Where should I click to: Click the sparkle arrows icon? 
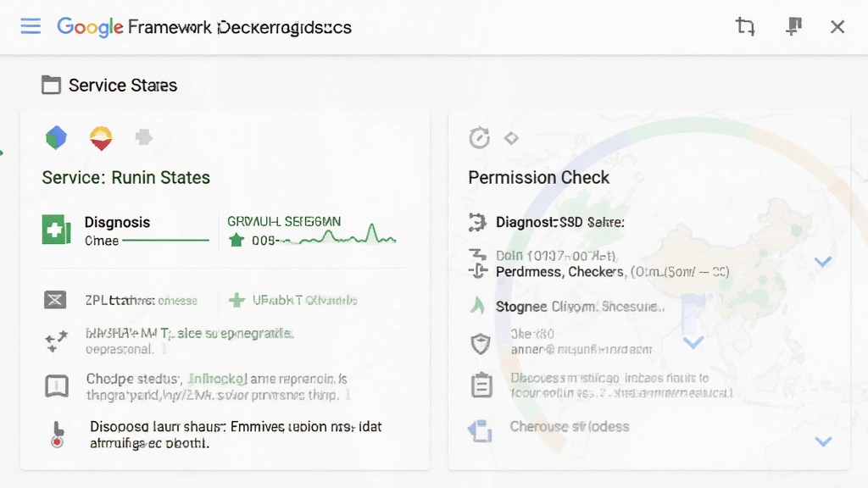(56, 341)
